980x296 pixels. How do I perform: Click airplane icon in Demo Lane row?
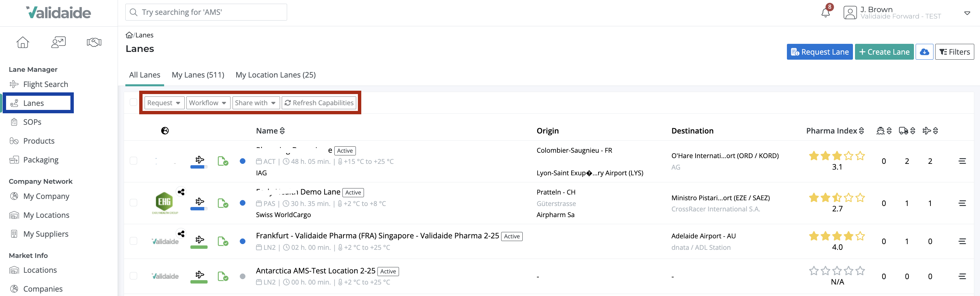200,201
